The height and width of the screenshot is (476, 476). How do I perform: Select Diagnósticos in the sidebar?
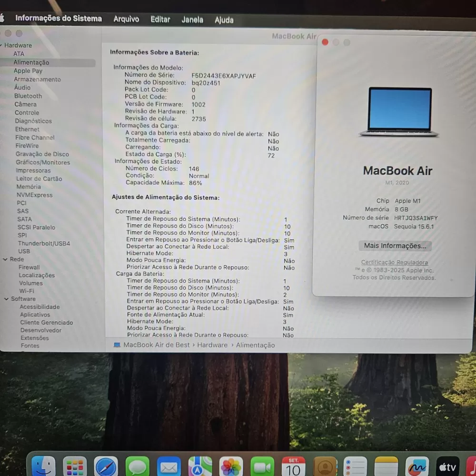[33, 121]
